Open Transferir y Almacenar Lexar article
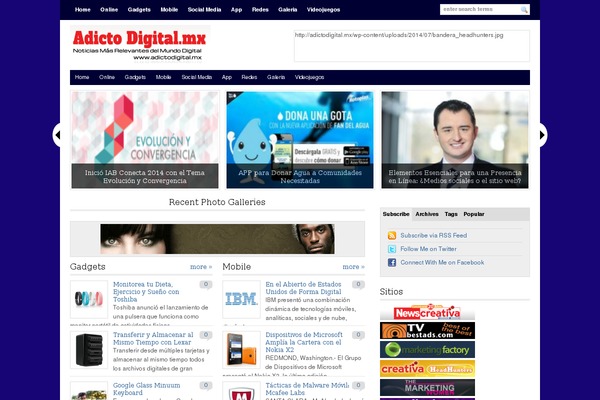Image resolution: width=600 pixels, height=400 pixels. 153,338
